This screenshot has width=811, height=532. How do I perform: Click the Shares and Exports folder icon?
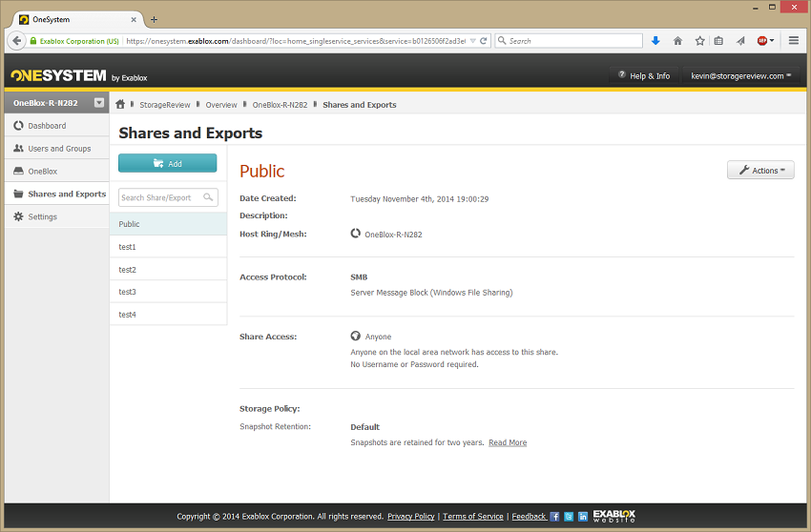pyautogui.click(x=19, y=194)
